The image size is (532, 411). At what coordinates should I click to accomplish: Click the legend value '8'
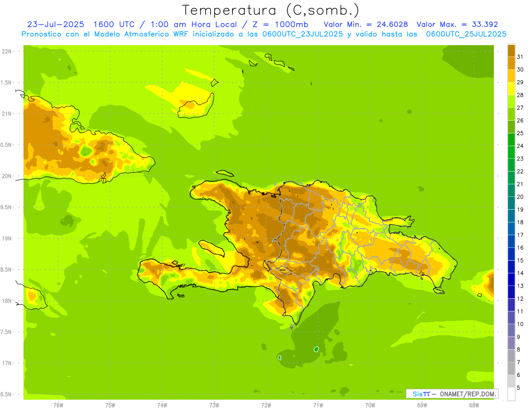[519, 350]
